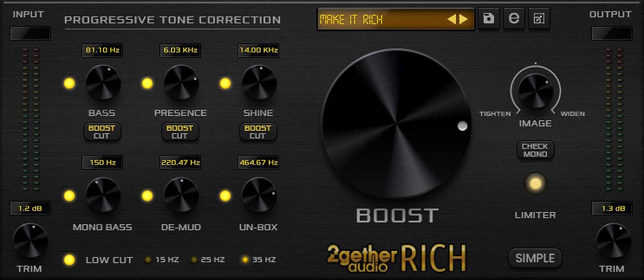Switch BASS band BOOST/CUT button

(102, 131)
